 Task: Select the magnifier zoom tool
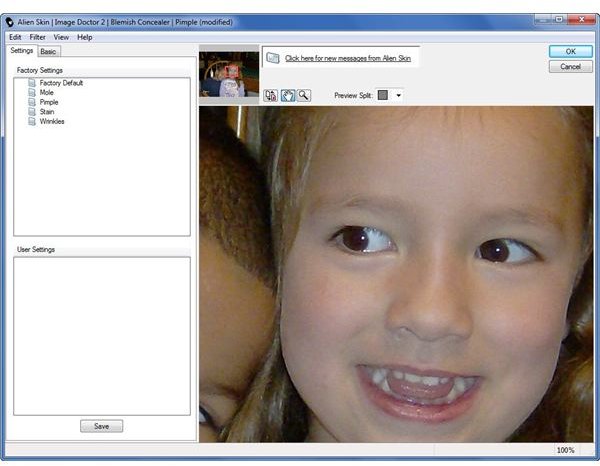click(304, 95)
